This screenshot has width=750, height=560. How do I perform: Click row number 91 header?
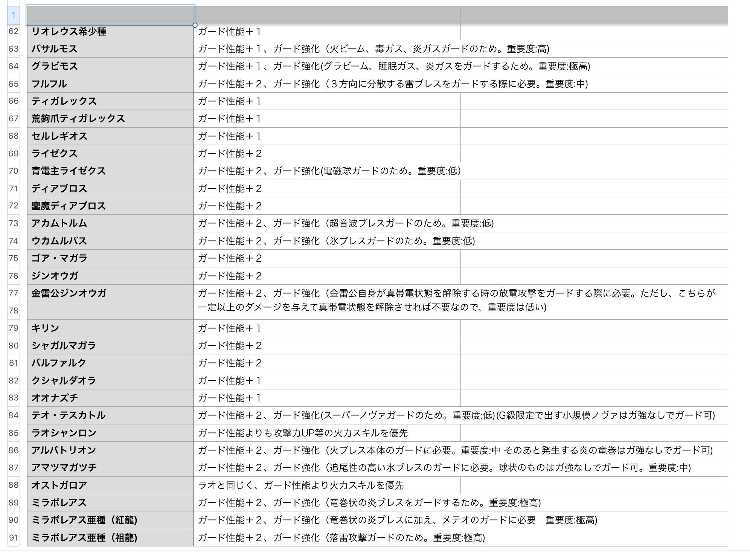(x=14, y=537)
